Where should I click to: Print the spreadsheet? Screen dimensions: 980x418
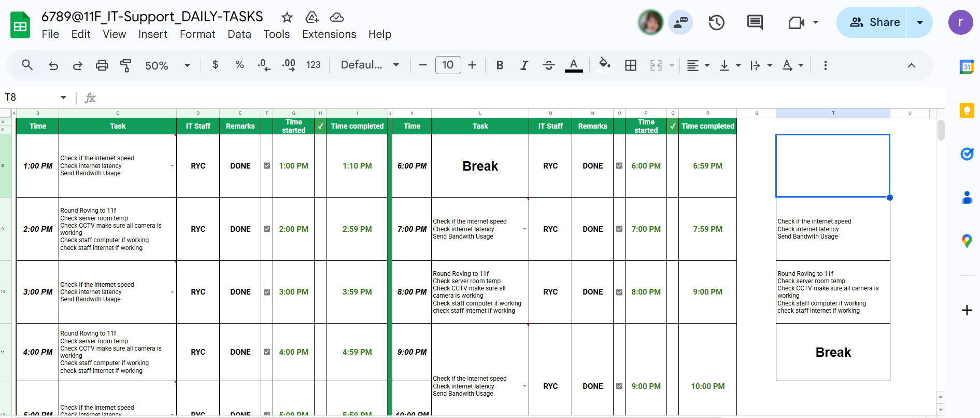click(102, 65)
